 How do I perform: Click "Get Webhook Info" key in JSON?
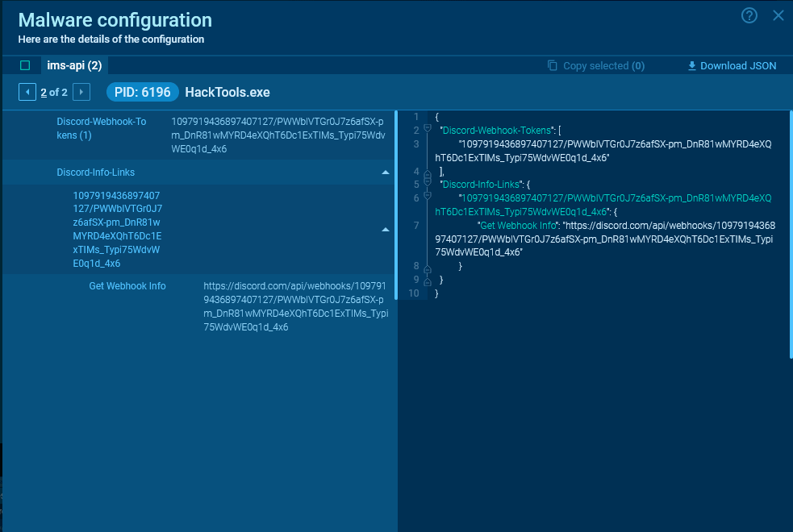coord(518,226)
